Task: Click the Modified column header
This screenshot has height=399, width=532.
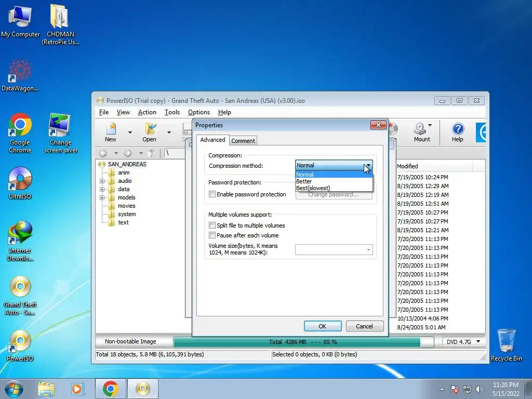Action: tap(434, 166)
